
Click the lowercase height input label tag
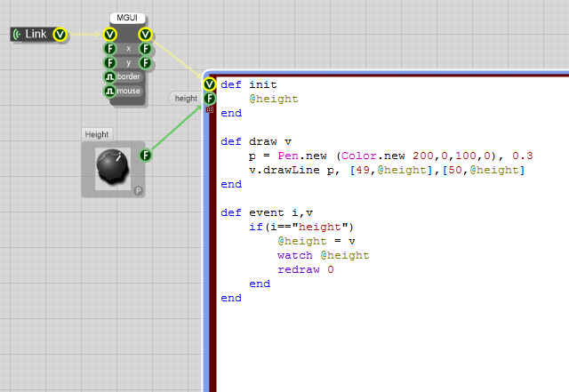pyautogui.click(x=186, y=99)
